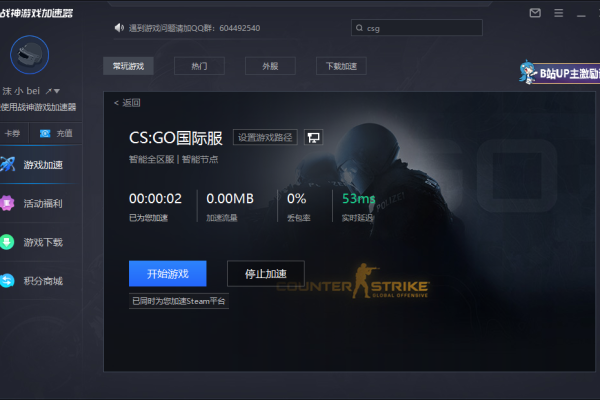600x400 pixels.
Task: Click the purple activity-benefits icon
Action: click(x=7, y=203)
